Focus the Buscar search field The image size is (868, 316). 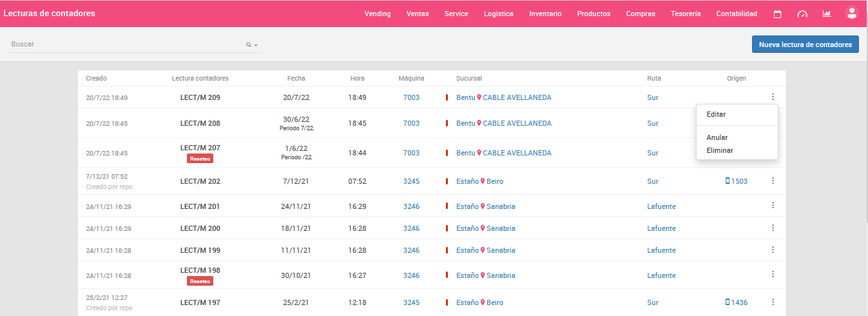click(126, 44)
